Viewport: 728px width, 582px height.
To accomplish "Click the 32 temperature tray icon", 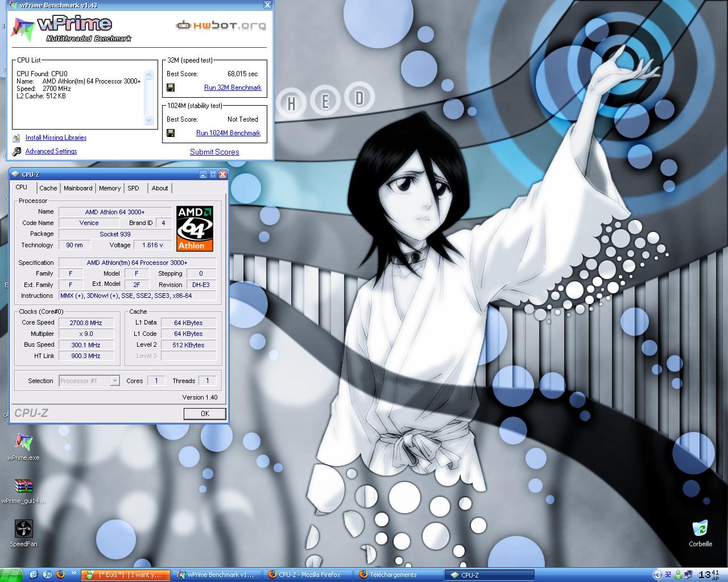I will click(x=668, y=575).
